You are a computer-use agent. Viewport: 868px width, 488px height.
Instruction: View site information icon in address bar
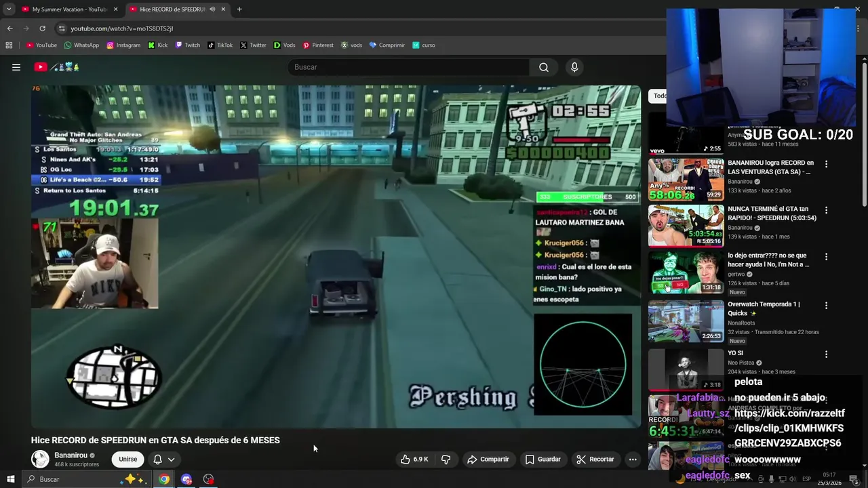pos(62,28)
